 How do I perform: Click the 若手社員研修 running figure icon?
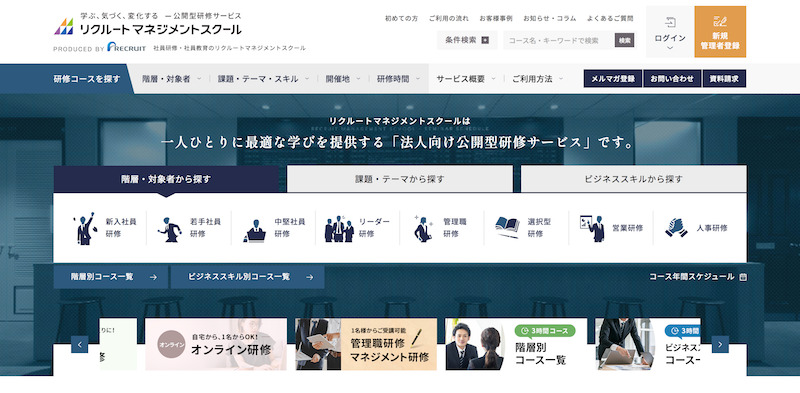(x=170, y=230)
